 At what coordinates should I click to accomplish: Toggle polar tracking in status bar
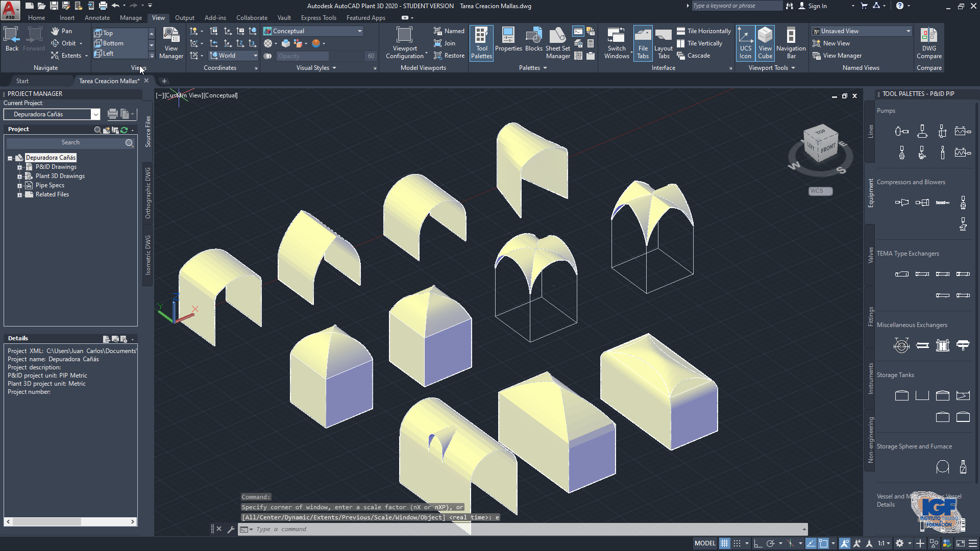coord(771,543)
